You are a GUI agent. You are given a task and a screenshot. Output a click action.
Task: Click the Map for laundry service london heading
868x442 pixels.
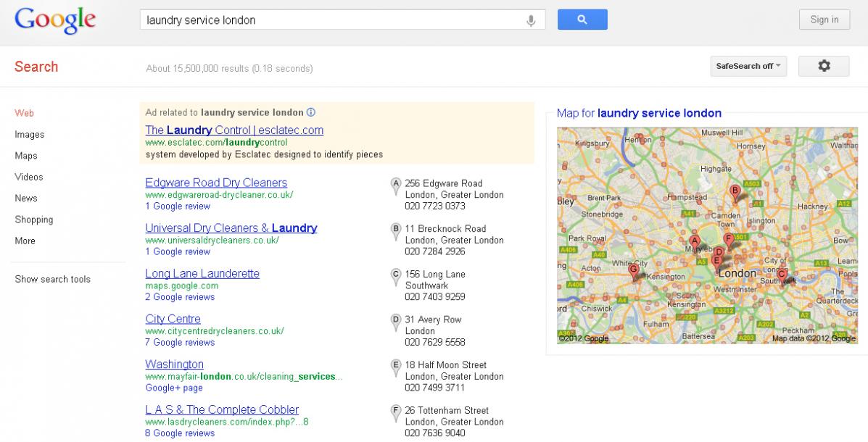coord(639,114)
